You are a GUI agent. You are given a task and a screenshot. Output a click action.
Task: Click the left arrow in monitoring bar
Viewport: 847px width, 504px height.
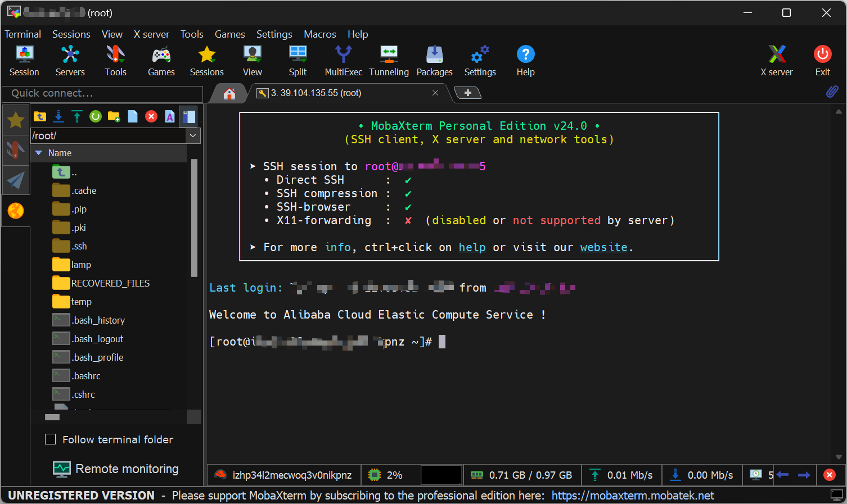click(782, 475)
